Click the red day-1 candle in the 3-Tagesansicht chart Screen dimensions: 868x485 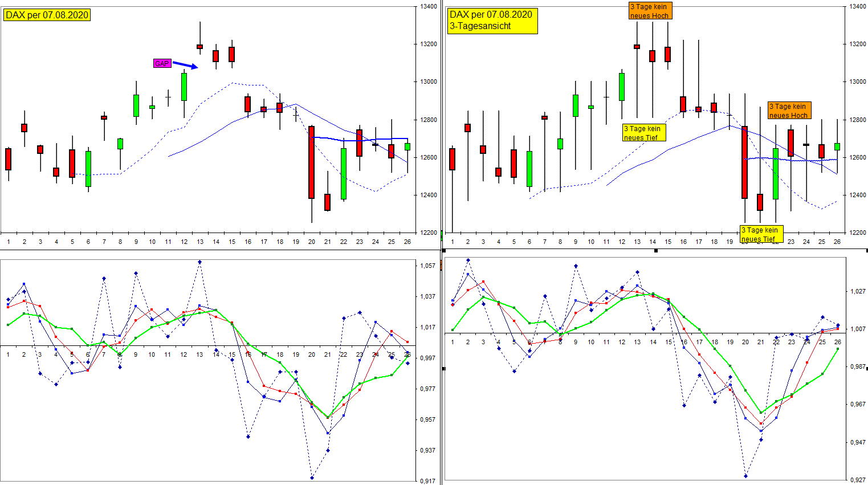pos(453,159)
